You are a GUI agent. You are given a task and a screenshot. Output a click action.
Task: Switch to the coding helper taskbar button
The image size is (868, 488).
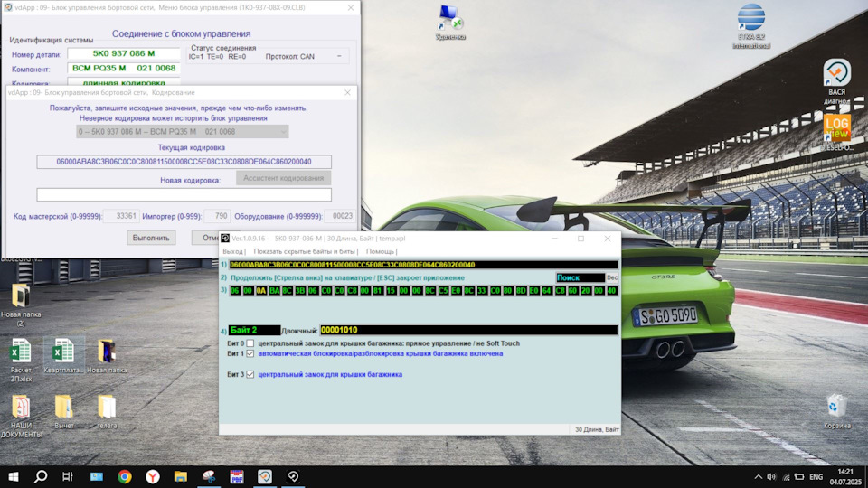pos(293,476)
